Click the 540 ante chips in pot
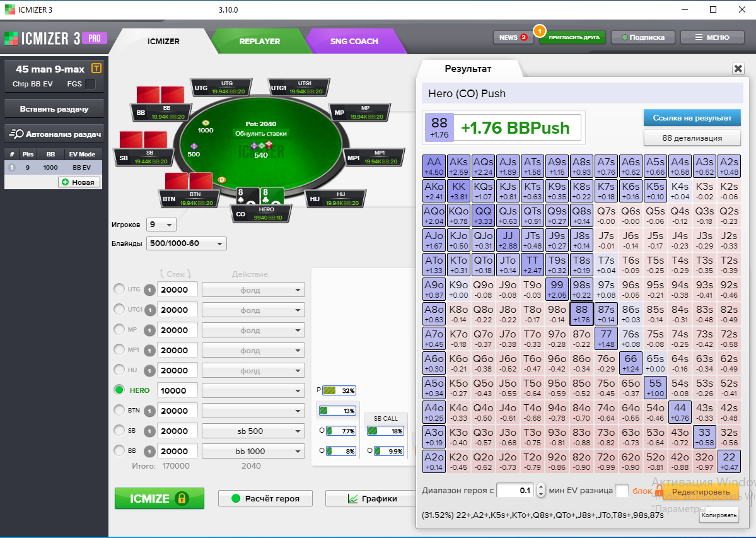The image size is (756, 538). click(x=261, y=146)
